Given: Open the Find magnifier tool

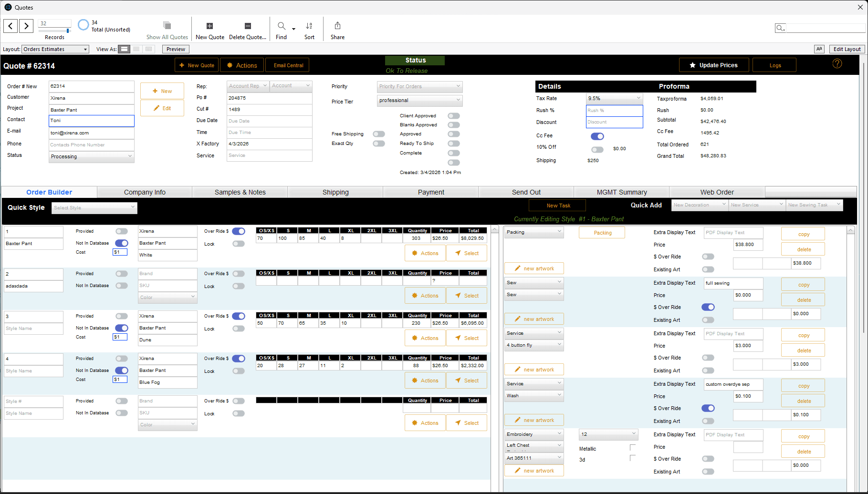Looking at the screenshot, I should pyautogui.click(x=282, y=26).
